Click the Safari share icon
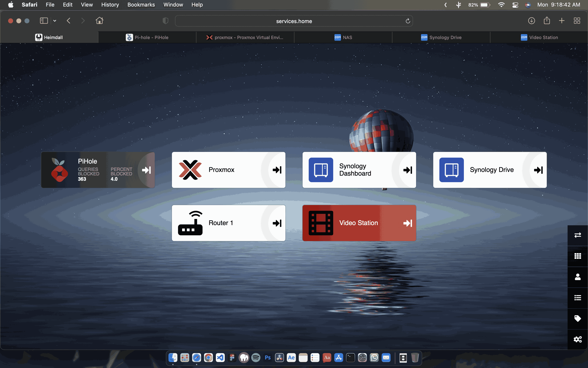 pos(547,20)
